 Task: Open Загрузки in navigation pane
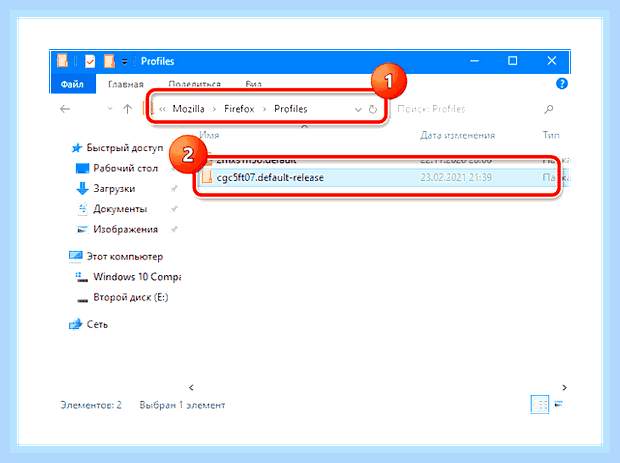click(x=114, y=189)
